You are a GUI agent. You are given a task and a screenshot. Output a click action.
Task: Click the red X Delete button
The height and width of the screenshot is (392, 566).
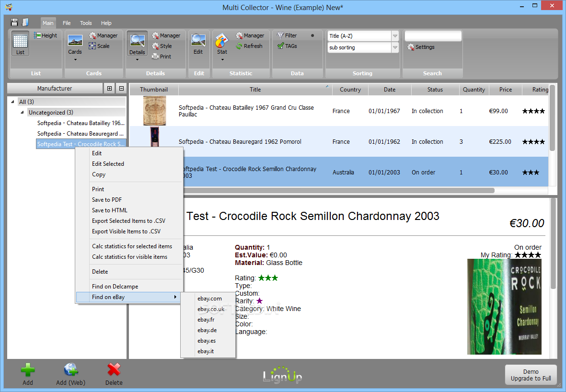tap(114, 374)
